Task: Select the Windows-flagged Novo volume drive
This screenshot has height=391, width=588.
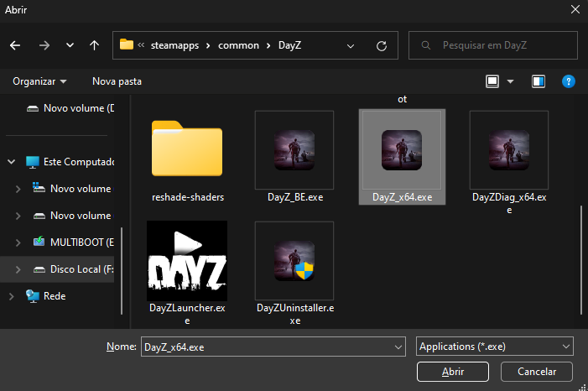Action: (72, 189)
